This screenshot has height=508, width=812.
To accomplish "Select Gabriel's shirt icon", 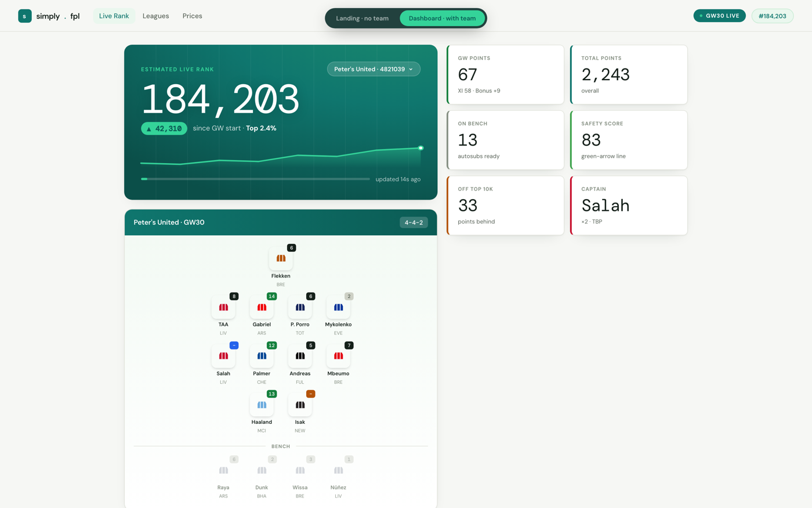I will coord(262,307).
